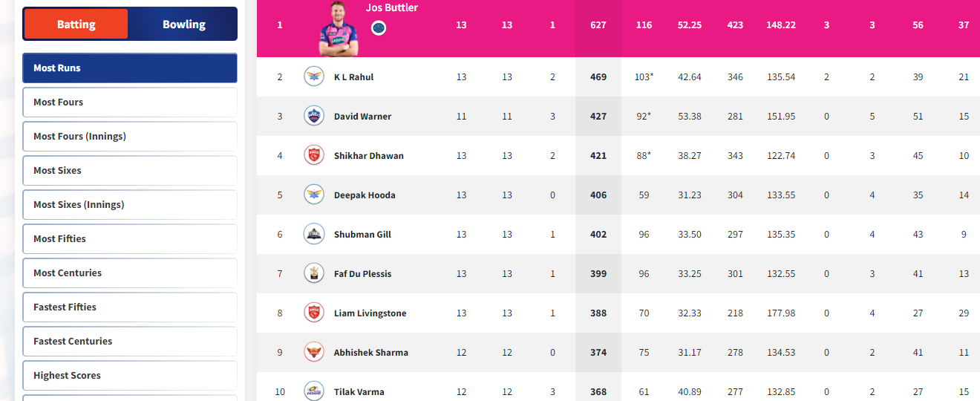980x401 pixels.
Task: Click Tilak Varma's Mumbai Indians logo
Action: click(314, 391)
